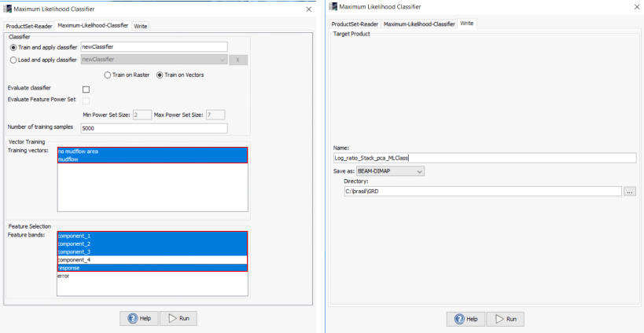Screen dimensions: 644x333
Task: Close the left Maximum Likelihood Classifier window
Action: [307, 9]
